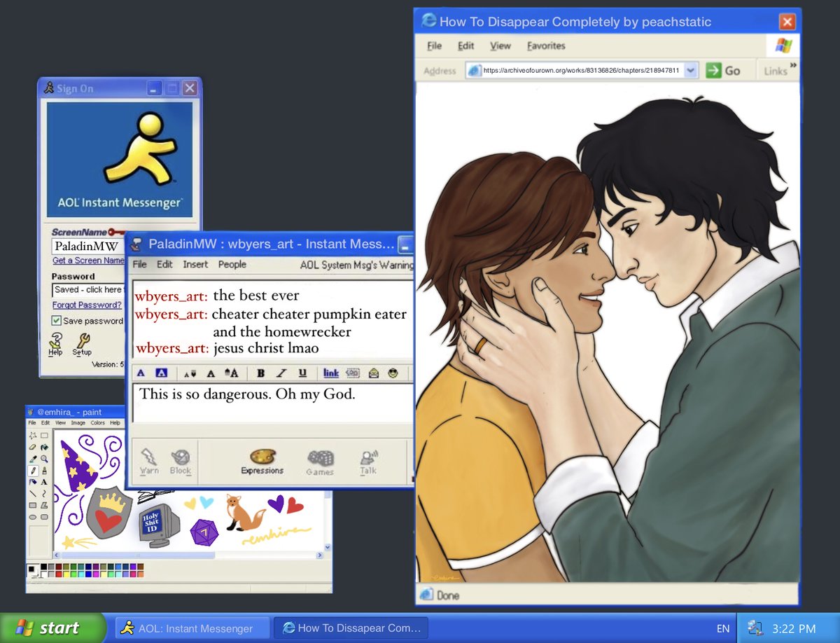Select the Free-Form Select tool in Paint

pyautogui.click(x=33, y=436)
